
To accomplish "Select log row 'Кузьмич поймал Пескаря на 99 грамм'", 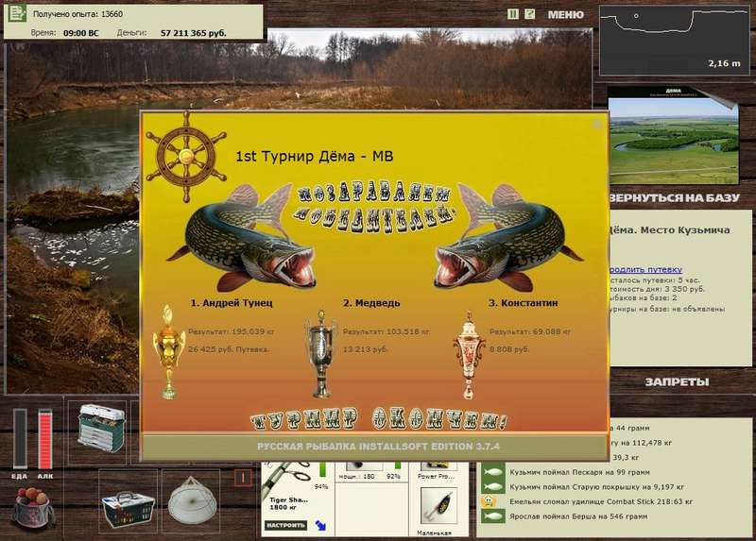I will click(x=579, y=473).
